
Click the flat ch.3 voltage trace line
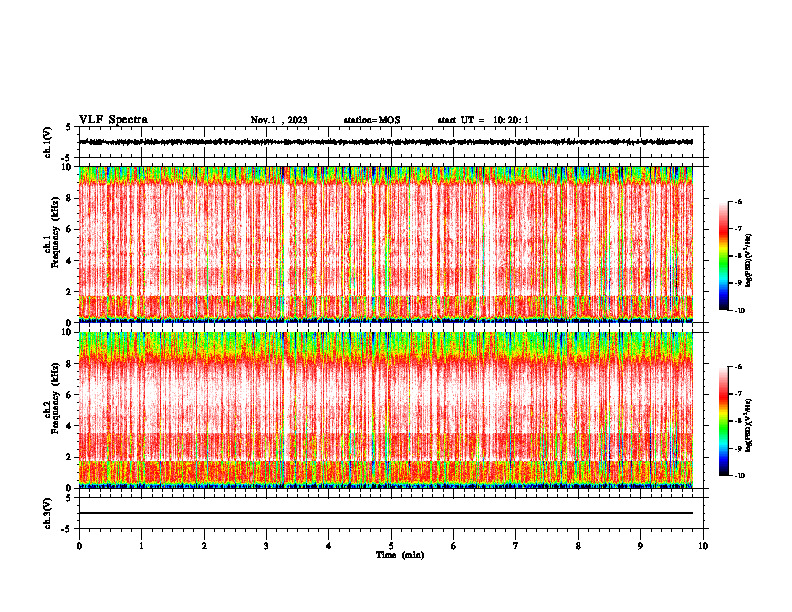pos(386,513)
